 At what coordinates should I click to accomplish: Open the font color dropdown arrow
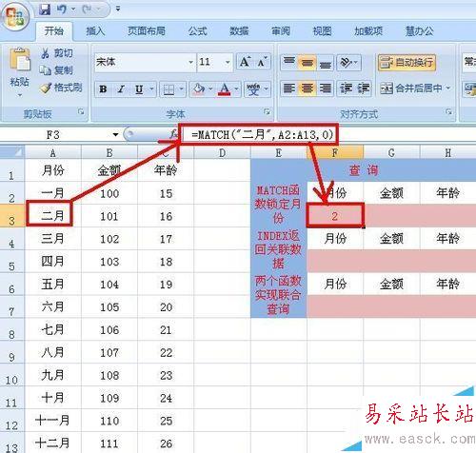[x=237, y=89]
